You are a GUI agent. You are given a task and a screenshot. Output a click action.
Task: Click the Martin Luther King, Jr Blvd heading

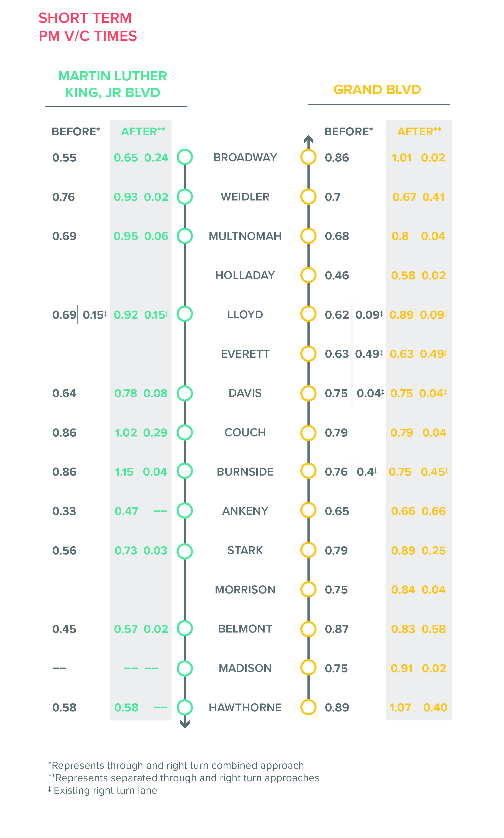point(113,84)
